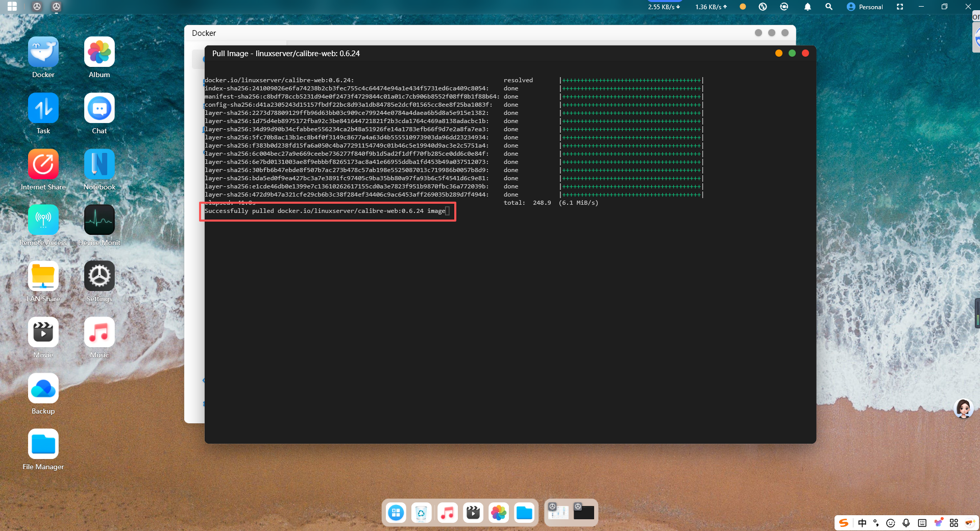Maximize the Pull Image window with the green button
This screenshot has height=531, width=980.
(792, 53)
